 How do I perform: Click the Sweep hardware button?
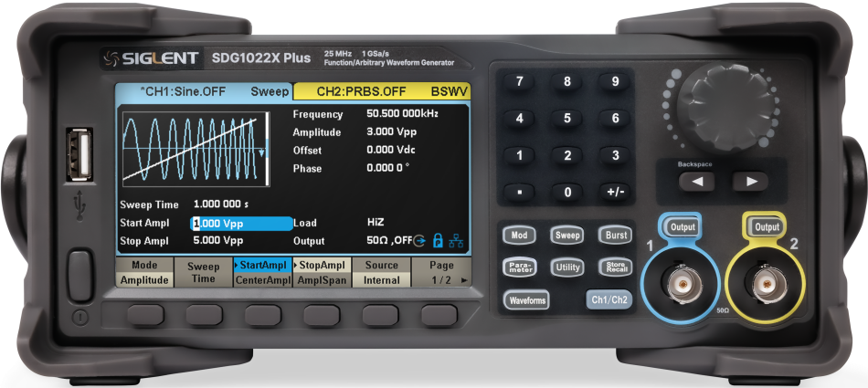tap(567, 236)
